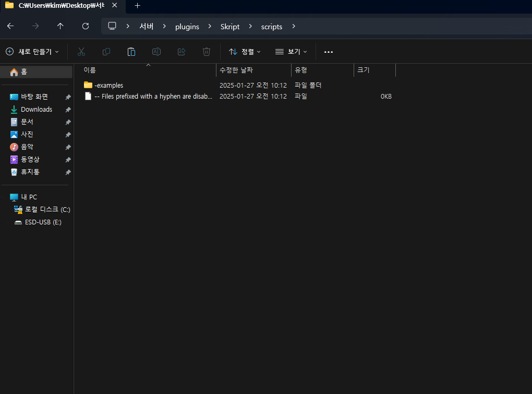Click the Paste clipboard icon
Screen dimensions: 532x394
click(x=131, y=52)
